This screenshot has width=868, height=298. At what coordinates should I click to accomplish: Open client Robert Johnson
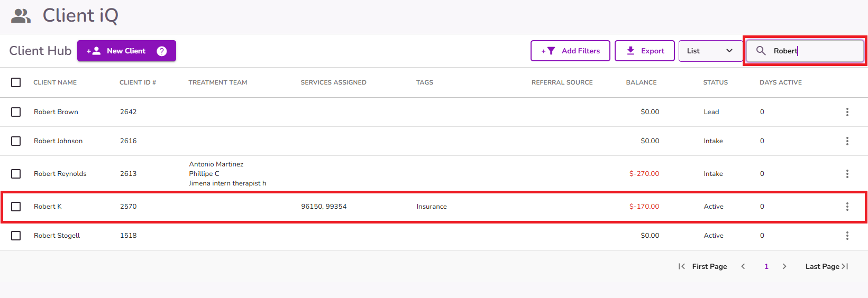[x=58, y=141]
